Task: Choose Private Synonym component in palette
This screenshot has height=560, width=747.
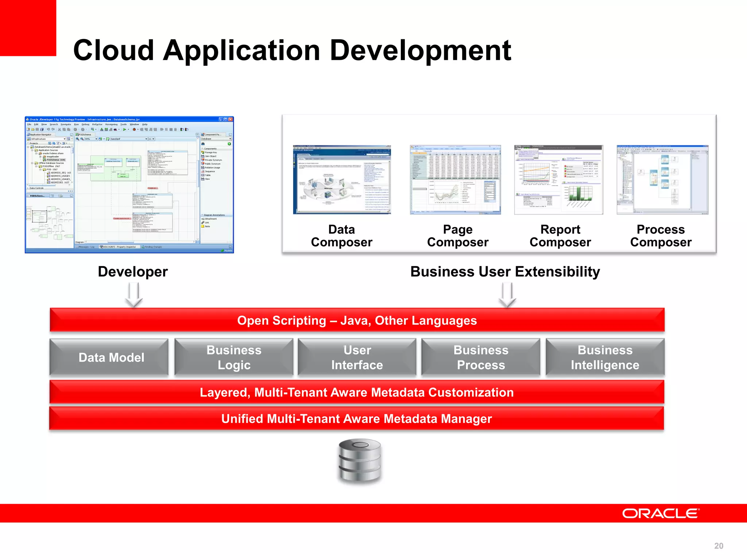Action: pos(212,160)
